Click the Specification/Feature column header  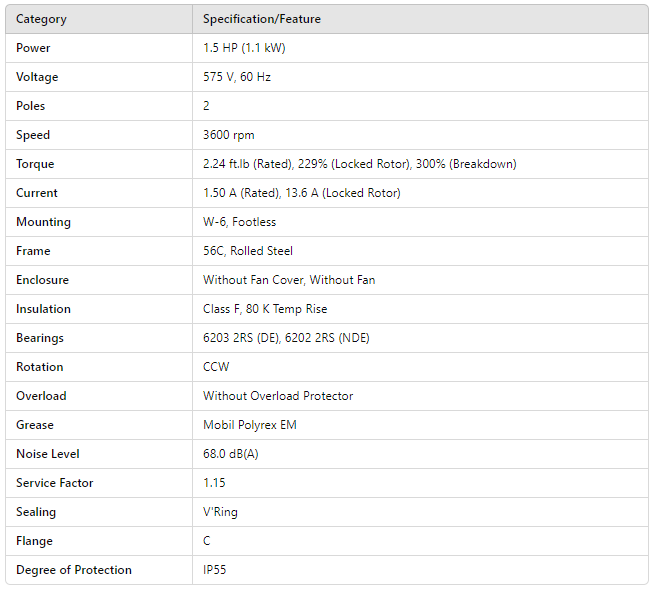262,19
